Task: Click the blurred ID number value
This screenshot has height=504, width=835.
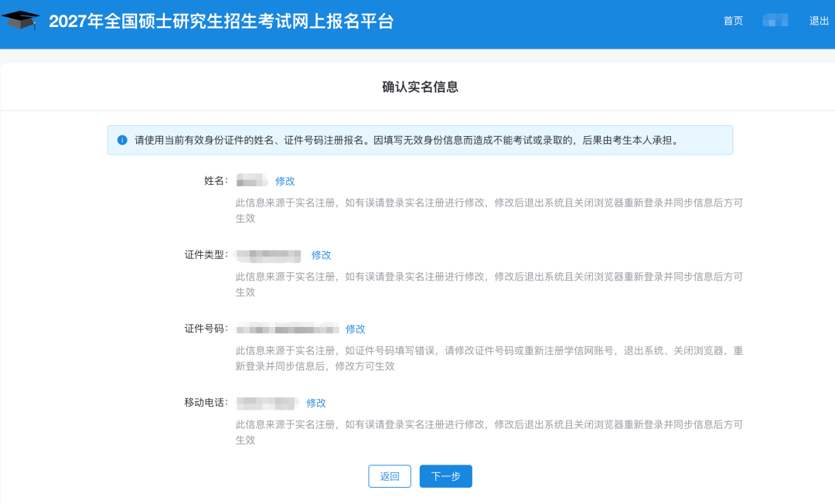Action: click(288, 329)
